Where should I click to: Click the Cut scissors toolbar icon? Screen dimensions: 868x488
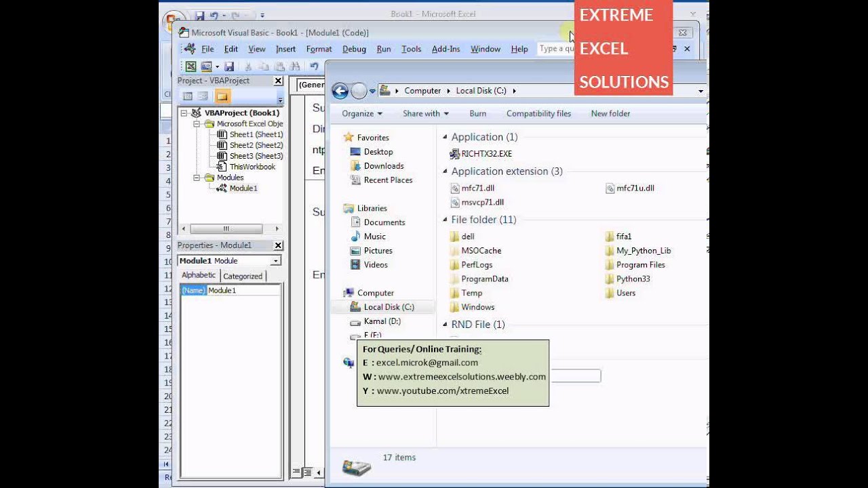(x=248, y=66)
